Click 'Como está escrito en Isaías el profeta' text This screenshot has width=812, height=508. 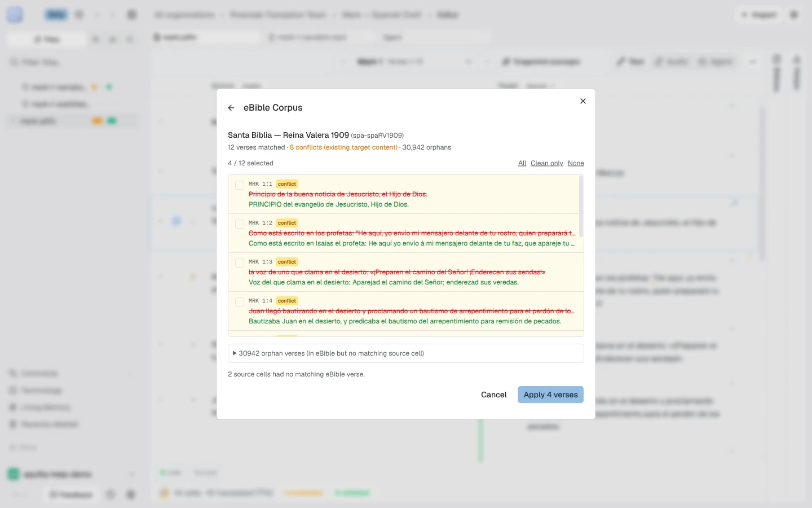point(412,243)
